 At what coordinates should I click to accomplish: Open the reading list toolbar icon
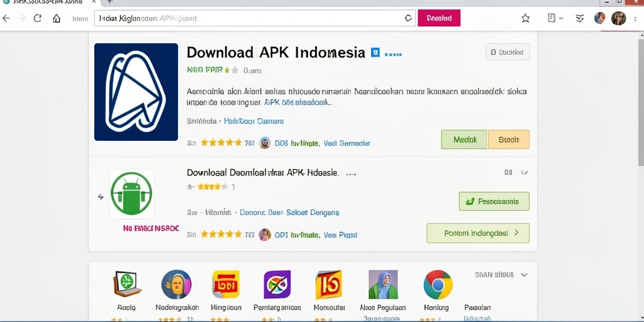point(552,18)
